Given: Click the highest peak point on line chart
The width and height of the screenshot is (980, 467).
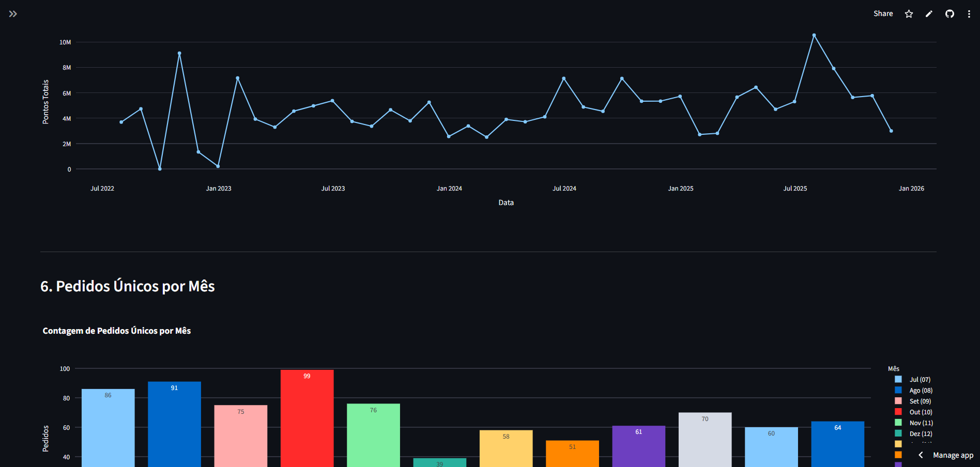Looking at the screenshot, I should coord(814,35).
